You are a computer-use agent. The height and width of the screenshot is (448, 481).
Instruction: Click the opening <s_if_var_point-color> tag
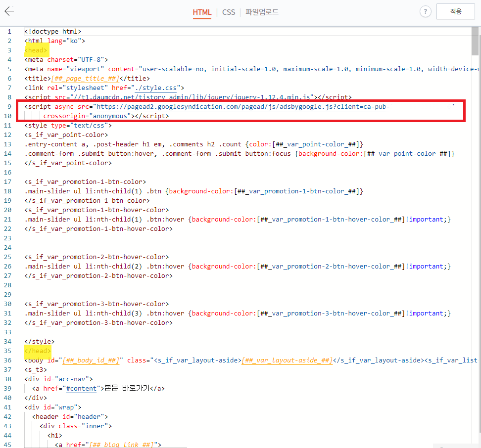[66, 135]
